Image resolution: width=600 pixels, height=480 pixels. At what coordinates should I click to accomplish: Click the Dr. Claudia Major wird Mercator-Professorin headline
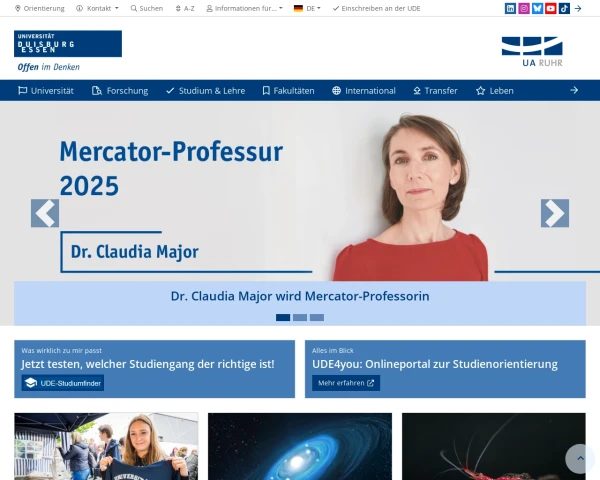[300, 296]
